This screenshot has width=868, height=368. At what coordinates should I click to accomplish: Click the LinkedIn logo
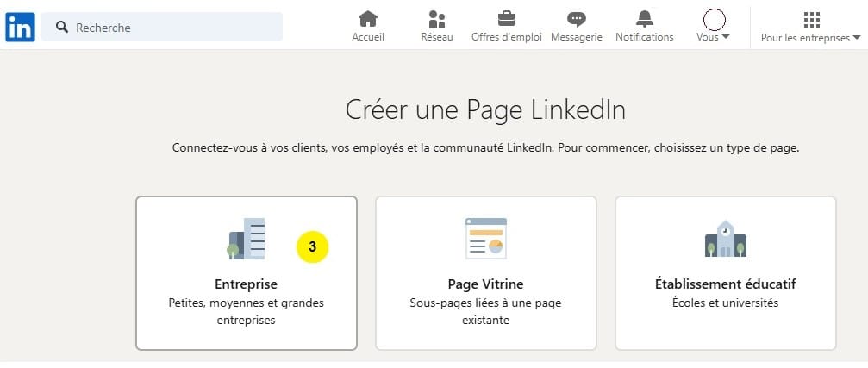tap(21, 27)
